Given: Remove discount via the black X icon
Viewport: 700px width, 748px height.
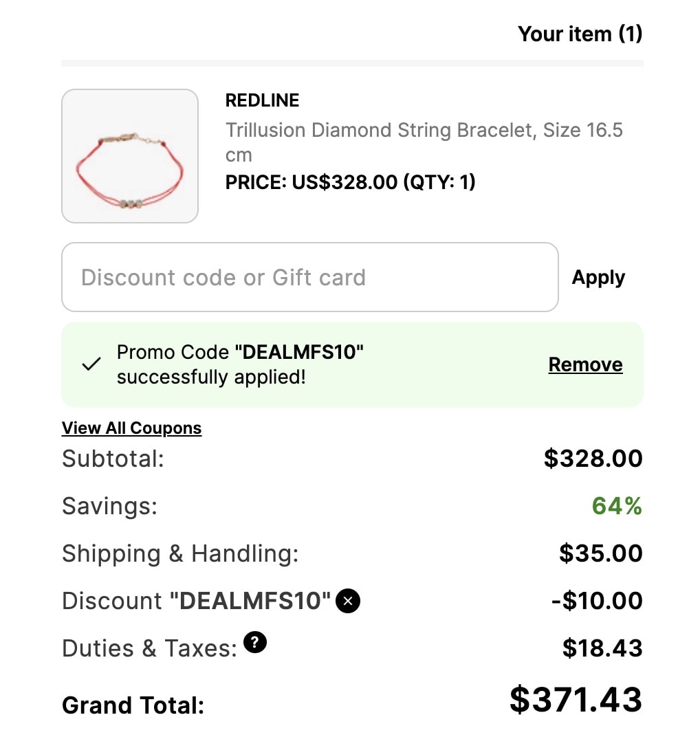Looking at the screenshot, I should (x=348, y=601).
